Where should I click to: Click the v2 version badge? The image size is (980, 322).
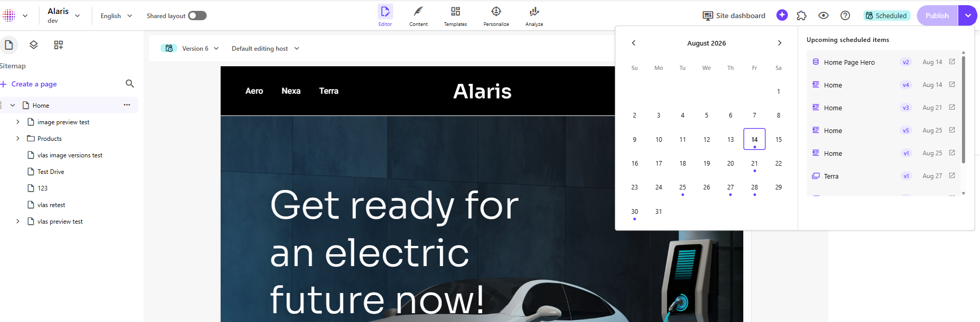[x=906, y=62]
